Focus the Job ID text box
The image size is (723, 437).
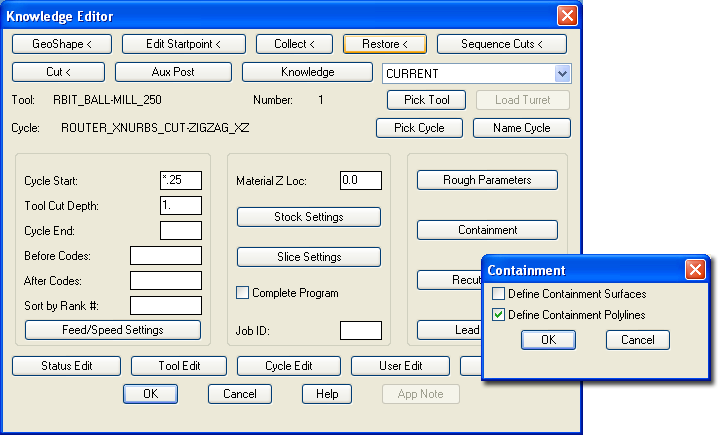pos(360,330)
